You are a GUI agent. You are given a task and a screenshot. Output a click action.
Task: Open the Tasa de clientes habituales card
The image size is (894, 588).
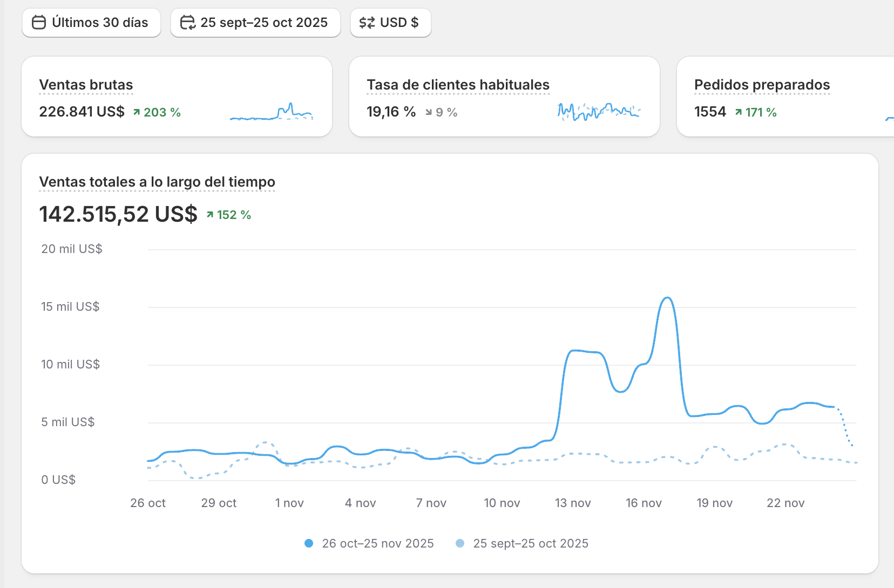(x=504, y=97)
